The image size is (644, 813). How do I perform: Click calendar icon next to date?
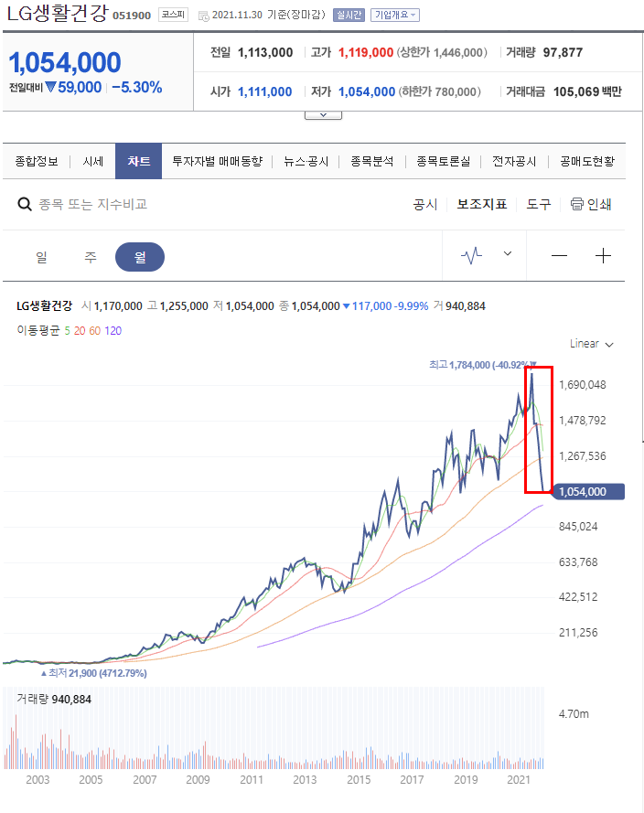click(x=204, y=16)
